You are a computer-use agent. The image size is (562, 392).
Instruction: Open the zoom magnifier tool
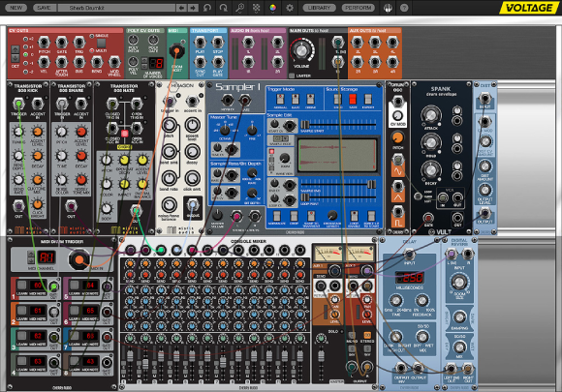(239, 8)
